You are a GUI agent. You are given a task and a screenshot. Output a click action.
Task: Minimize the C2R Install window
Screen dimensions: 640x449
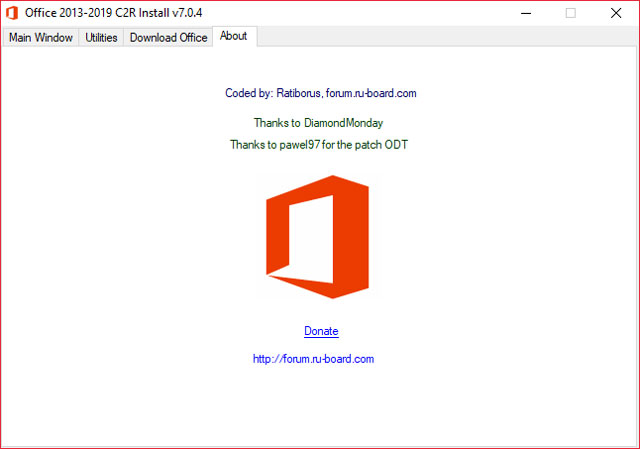526,13
